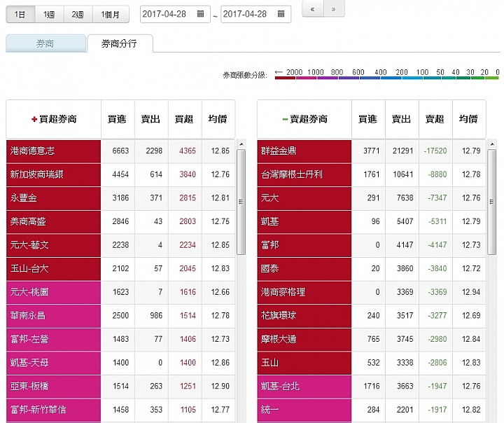The height and width of the screenshot is (423, 504).
Task: Open broker branch 元大-藝文
Action: tap(53, 245)
